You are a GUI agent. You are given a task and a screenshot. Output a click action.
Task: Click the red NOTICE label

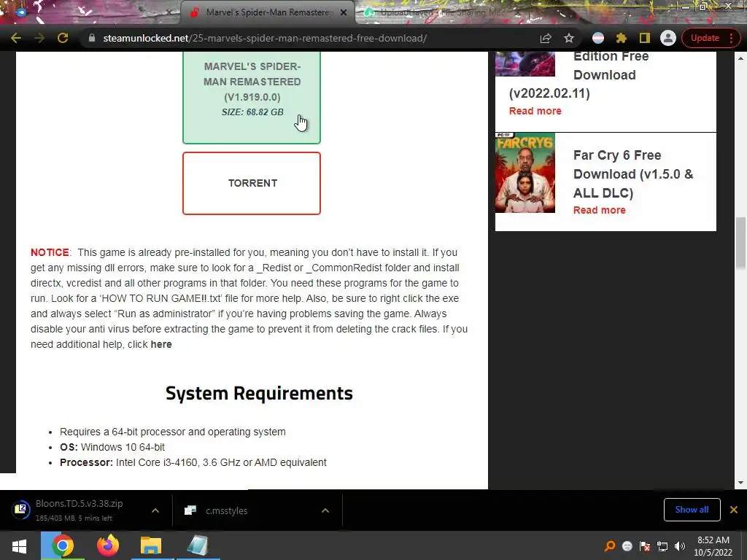click(x=50, y=252)
